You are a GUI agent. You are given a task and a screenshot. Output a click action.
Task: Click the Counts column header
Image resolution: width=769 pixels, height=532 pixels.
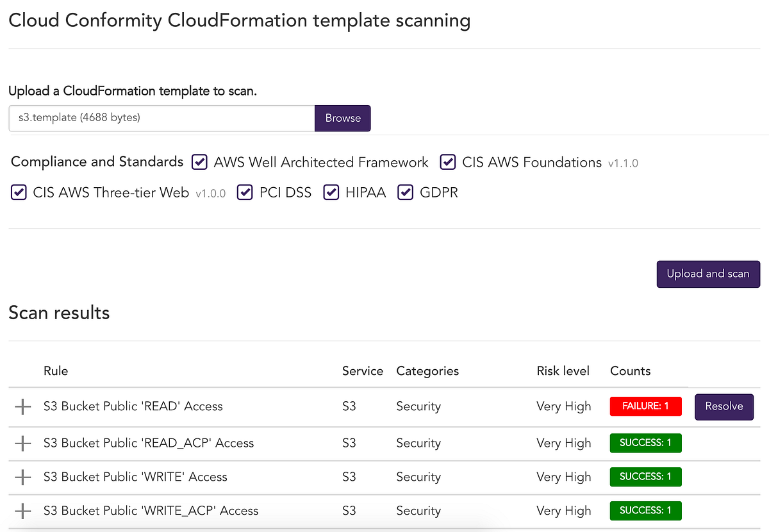(630, 371)
